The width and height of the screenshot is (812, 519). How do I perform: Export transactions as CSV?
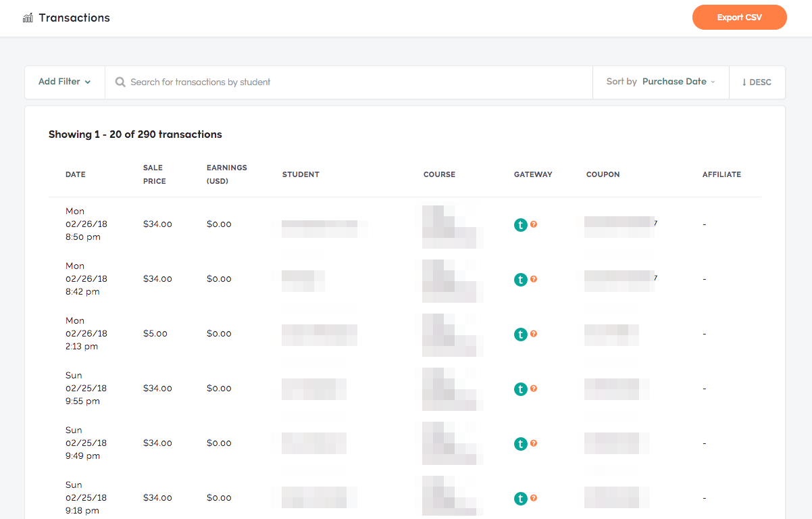tap(739, 18)
